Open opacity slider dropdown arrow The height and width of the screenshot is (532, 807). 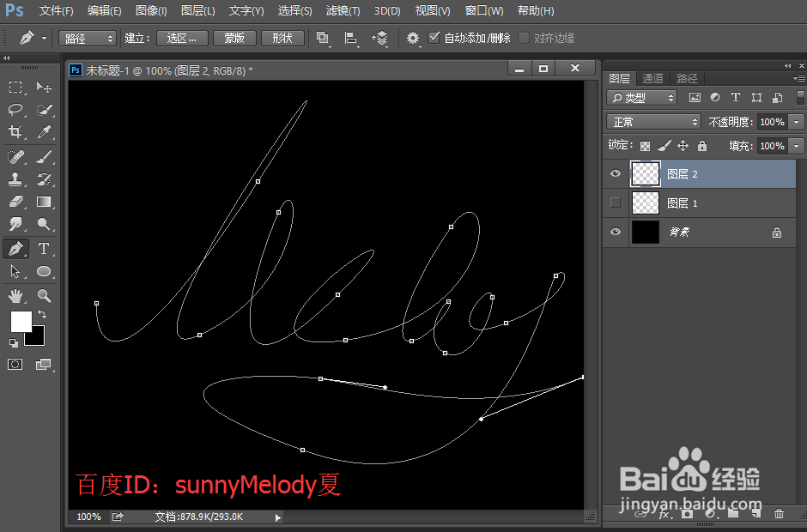796,122
